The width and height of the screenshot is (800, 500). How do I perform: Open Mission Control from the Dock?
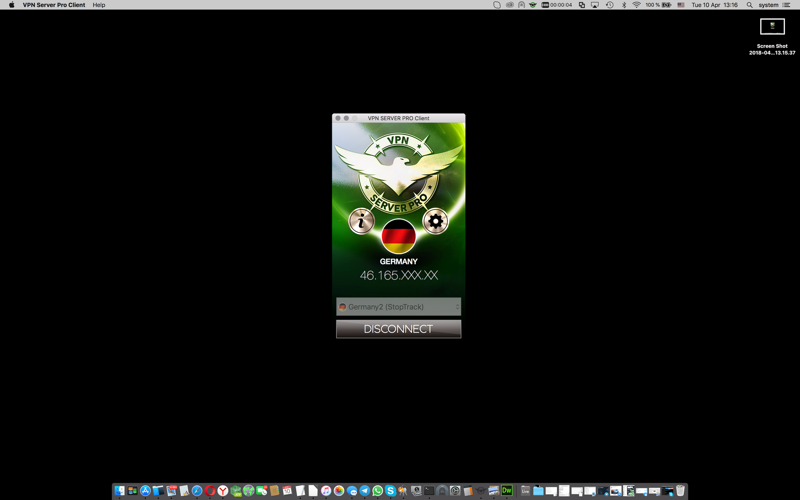point(133,490)
